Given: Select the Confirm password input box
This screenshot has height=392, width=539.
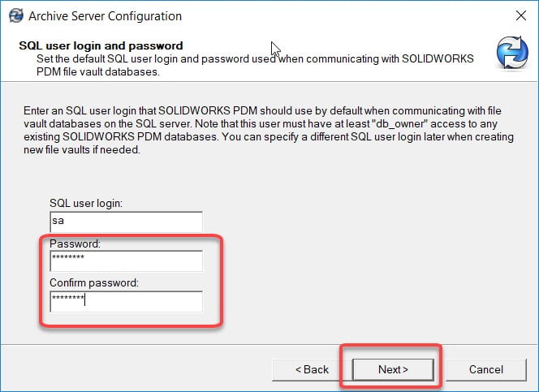Looking at the screenshot, I should pos(126,301).
